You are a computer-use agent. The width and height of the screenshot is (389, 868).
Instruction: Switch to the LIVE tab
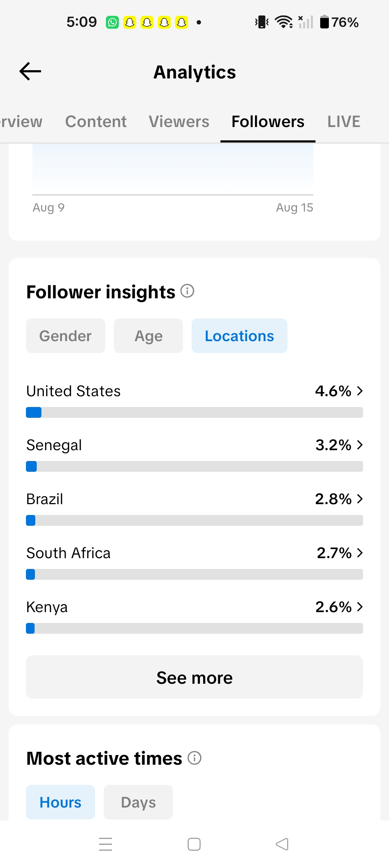[344, 122]
